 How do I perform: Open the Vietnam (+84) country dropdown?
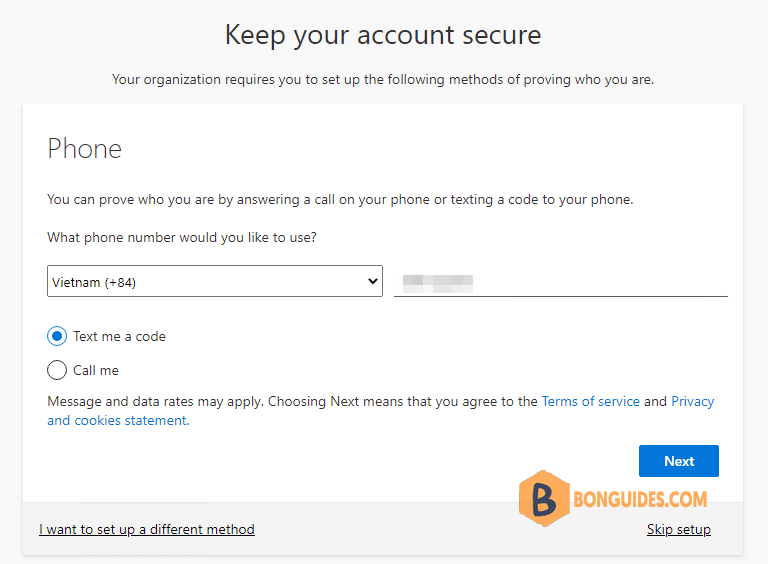[215, 281]
